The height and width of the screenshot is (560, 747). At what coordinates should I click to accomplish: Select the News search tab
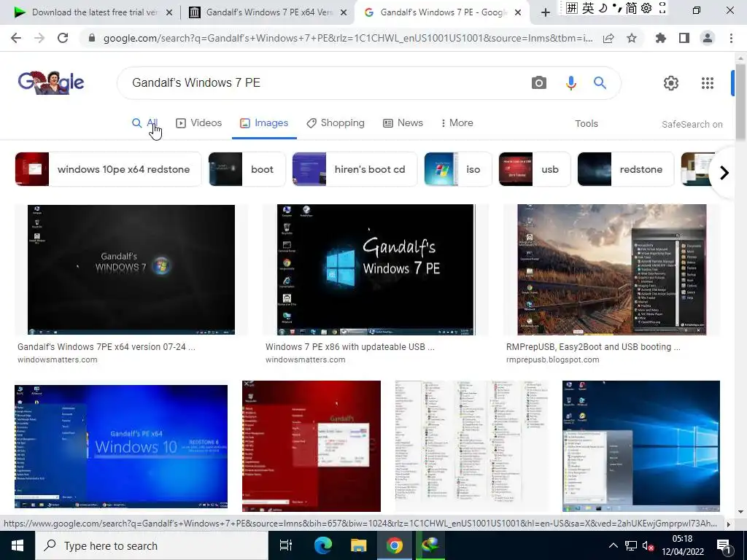[403, 122]
